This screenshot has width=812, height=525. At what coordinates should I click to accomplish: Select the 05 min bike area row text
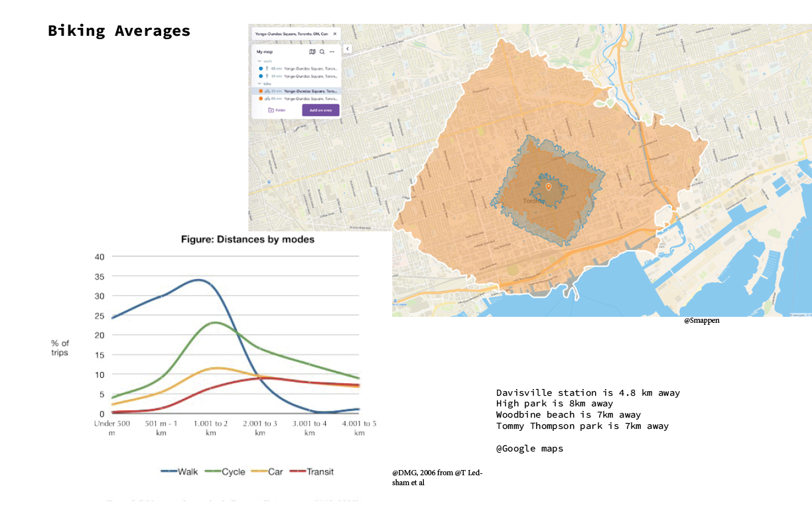click(x=310, y=98)
